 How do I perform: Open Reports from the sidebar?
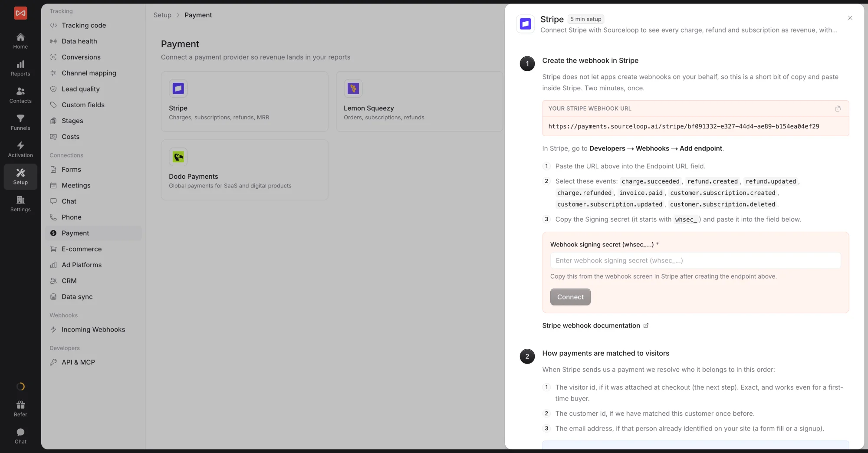coord(20,69)
